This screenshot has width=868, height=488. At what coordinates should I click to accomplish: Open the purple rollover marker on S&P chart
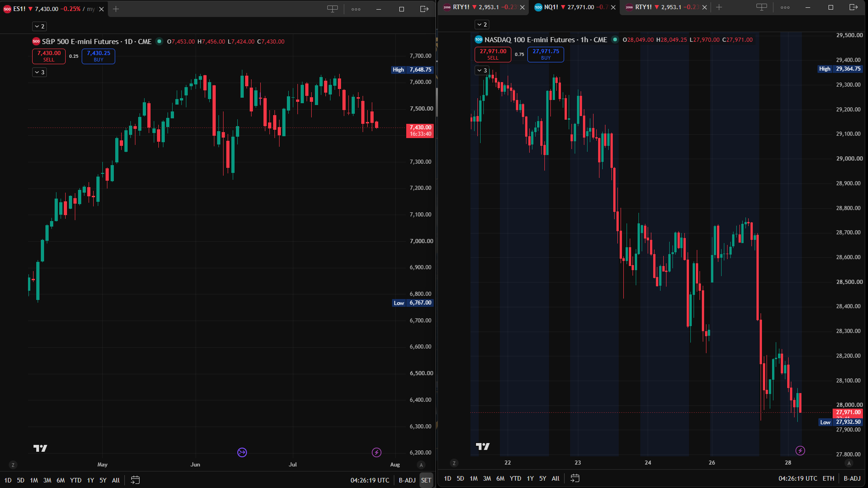coord(242,453)
